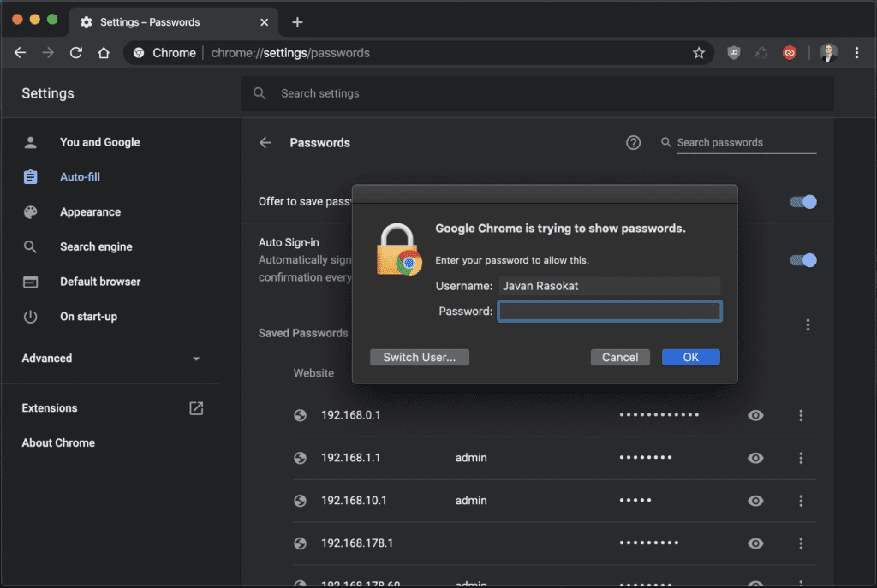Open Saved Passwords more options menu
This screenshot has width=877, height=588.
coord(808,324)
